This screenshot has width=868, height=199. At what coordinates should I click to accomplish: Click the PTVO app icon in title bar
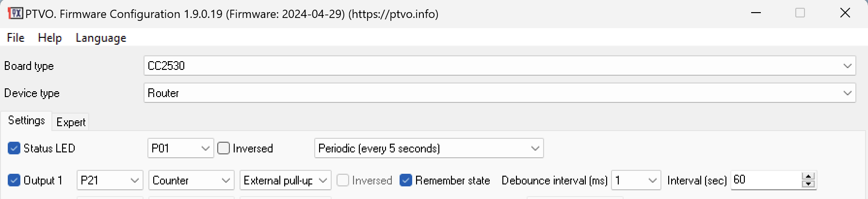coord(16,13)
